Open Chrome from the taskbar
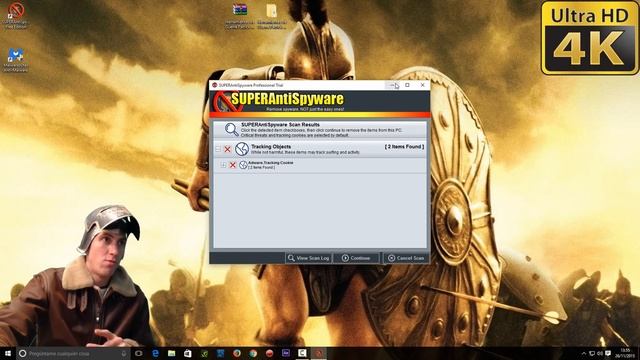 click(253, 353)
